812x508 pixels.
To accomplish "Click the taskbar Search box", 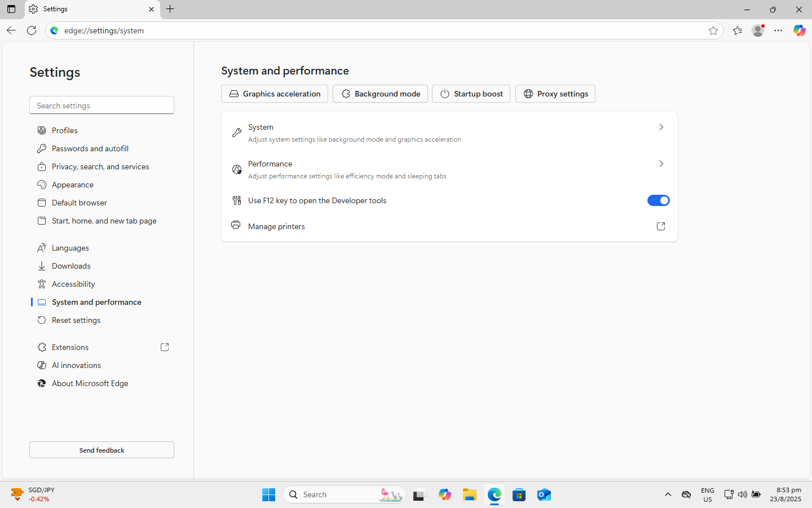I will (x=344, y=494).
